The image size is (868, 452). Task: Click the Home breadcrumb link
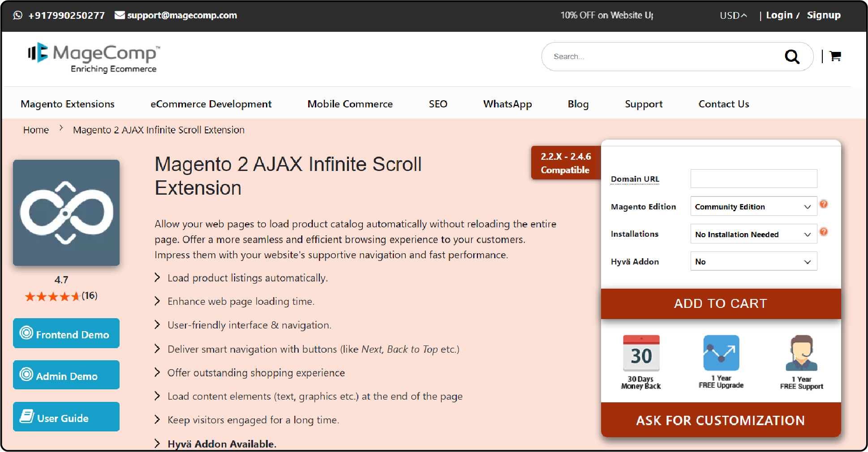(36, 130)
